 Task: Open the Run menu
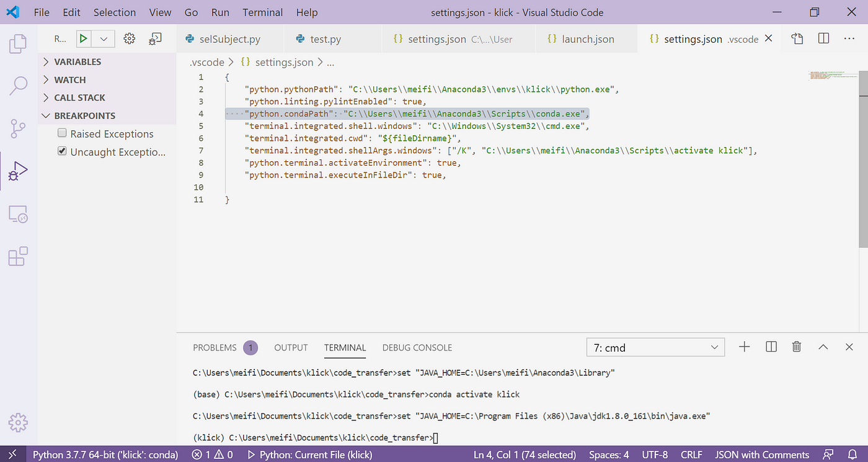[x=220, y=12]
